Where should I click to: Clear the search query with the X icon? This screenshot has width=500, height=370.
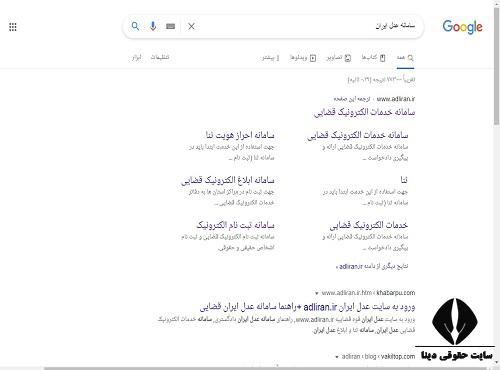pyautogui.click(x=191, y=26)
